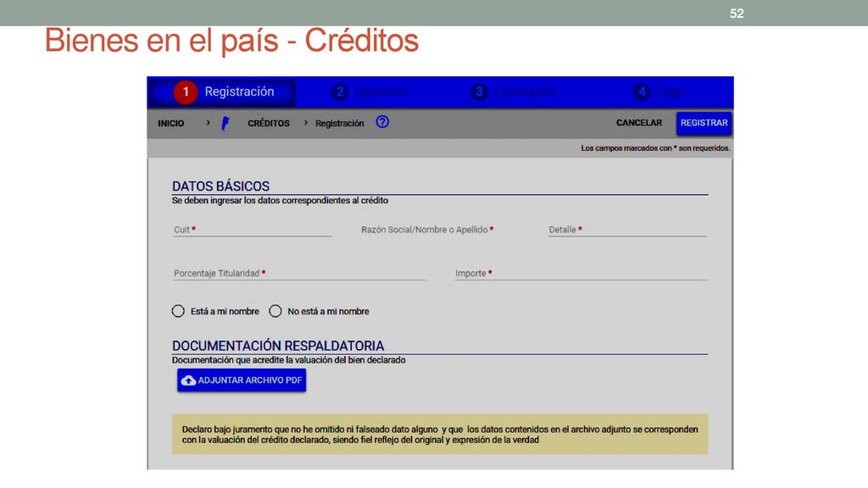868x488 pixels.
Task: Focus the Detalle input field
Action: (x=627, y=230)
